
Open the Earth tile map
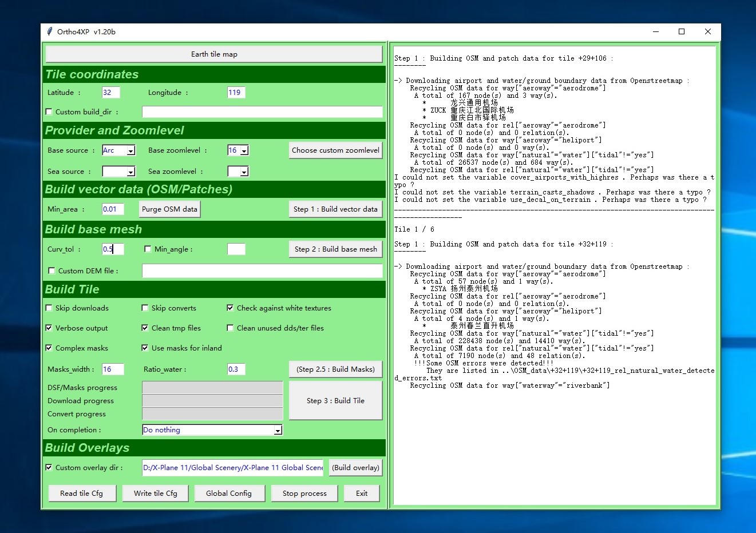tap(214, 54)
